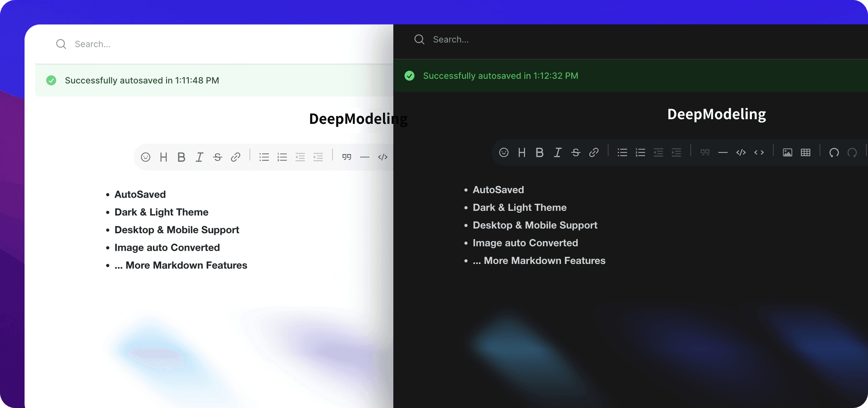Decrease the list indent
Screen dimensions: 868x408
coord(300,157)
